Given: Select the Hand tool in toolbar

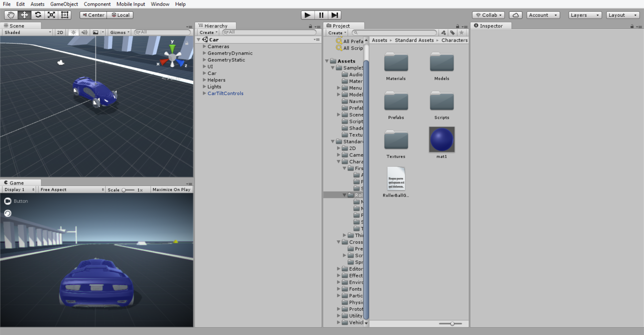Looking at the screenshot, I should 11,15.
